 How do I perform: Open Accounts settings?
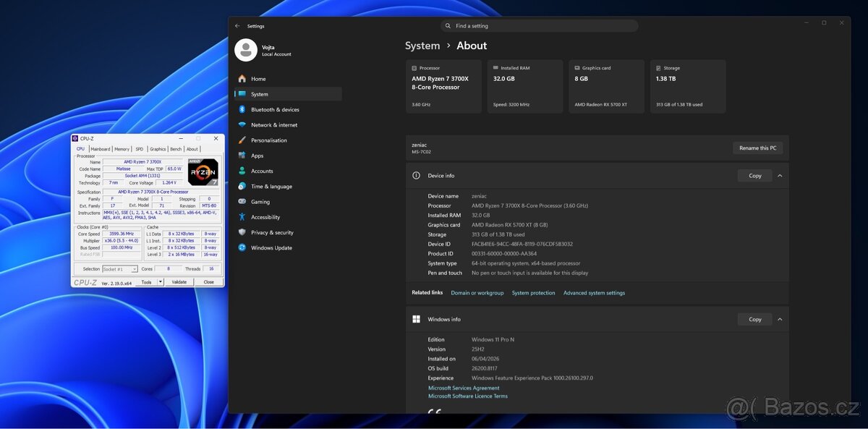point(288,171)
